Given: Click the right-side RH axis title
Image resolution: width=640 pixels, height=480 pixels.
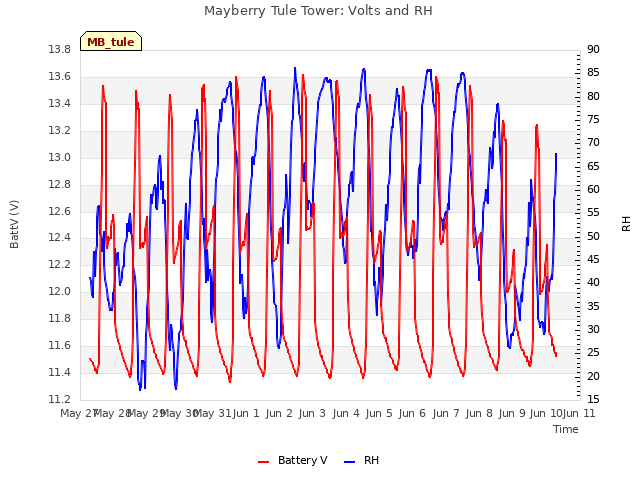Looking at the screenshot, I should [x=626, y=224].
